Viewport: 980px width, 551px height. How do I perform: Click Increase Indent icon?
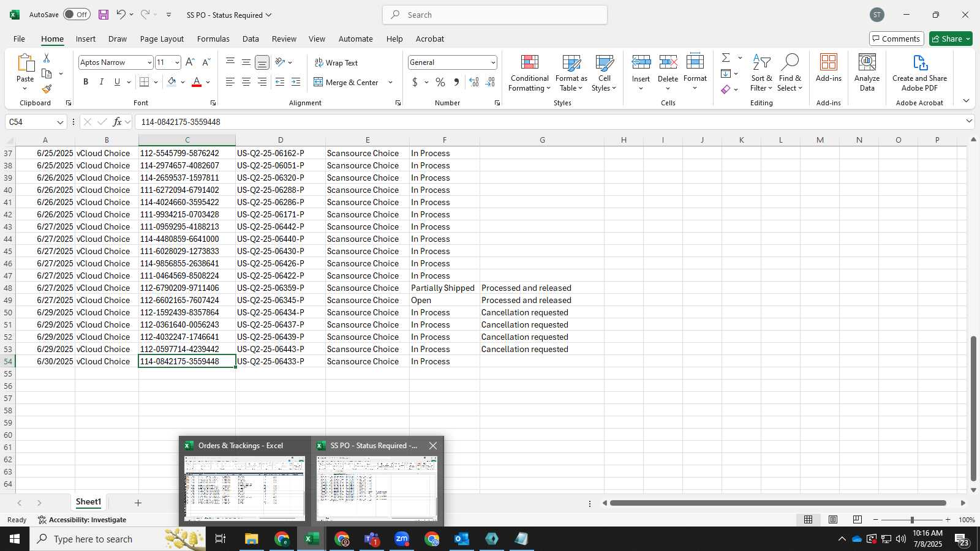pyautogui.click(x=296, y=82)
